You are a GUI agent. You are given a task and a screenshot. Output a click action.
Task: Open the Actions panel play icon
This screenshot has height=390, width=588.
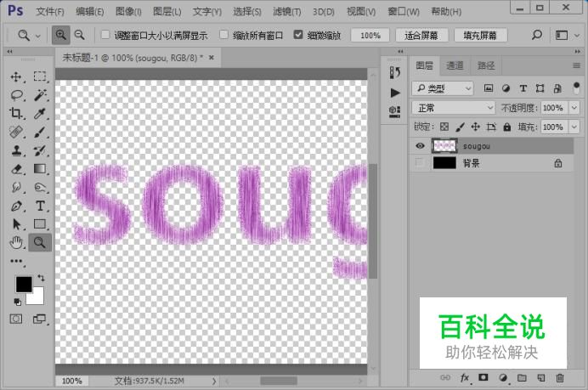click(x=395, y=93)
